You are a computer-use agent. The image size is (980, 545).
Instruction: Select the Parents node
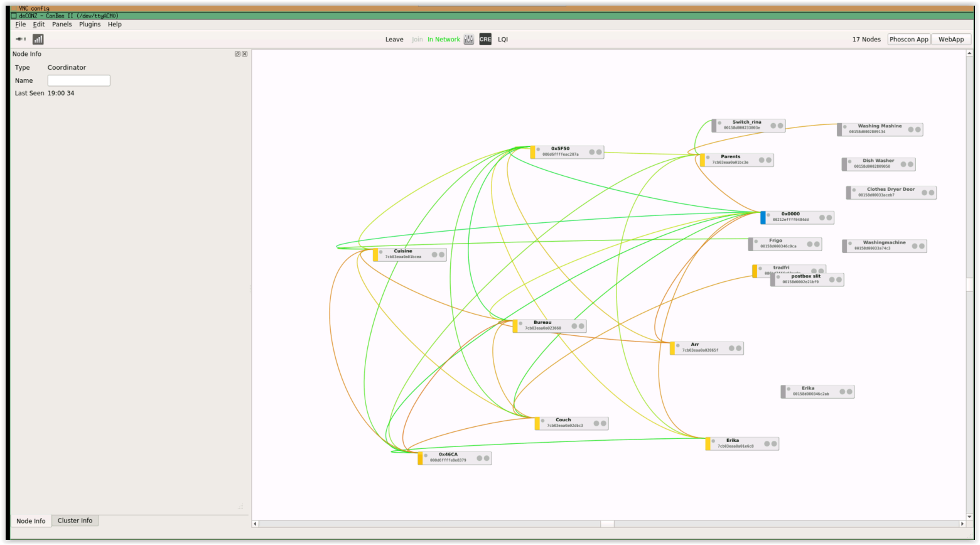pos(736,160)
